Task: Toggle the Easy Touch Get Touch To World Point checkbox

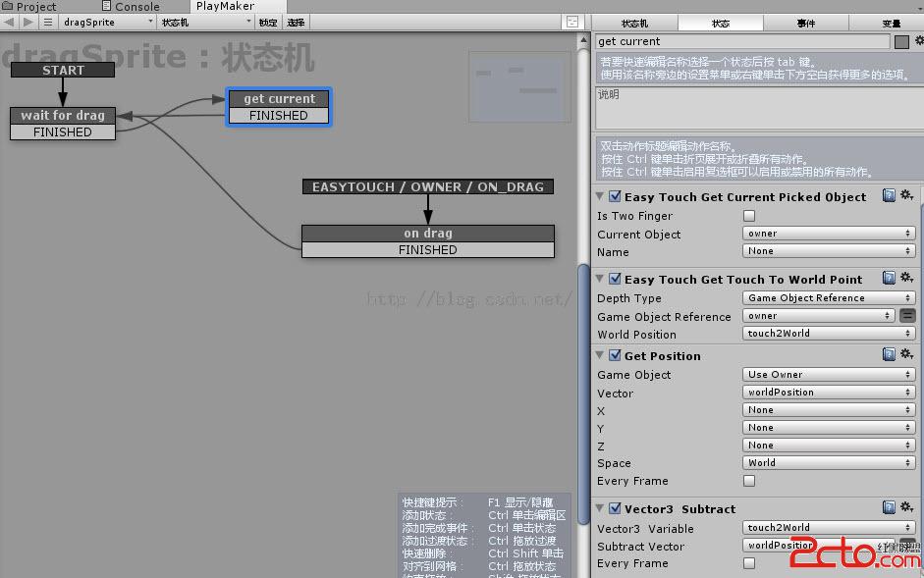Action: 615,279
